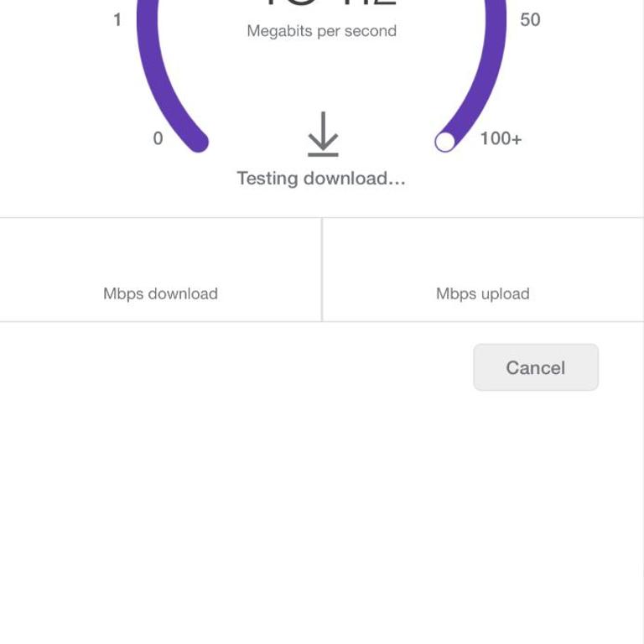Screen dimensions: 644x644
Task: Click the empty value area above "Mbps download"
Action: (x=160, y=252)
